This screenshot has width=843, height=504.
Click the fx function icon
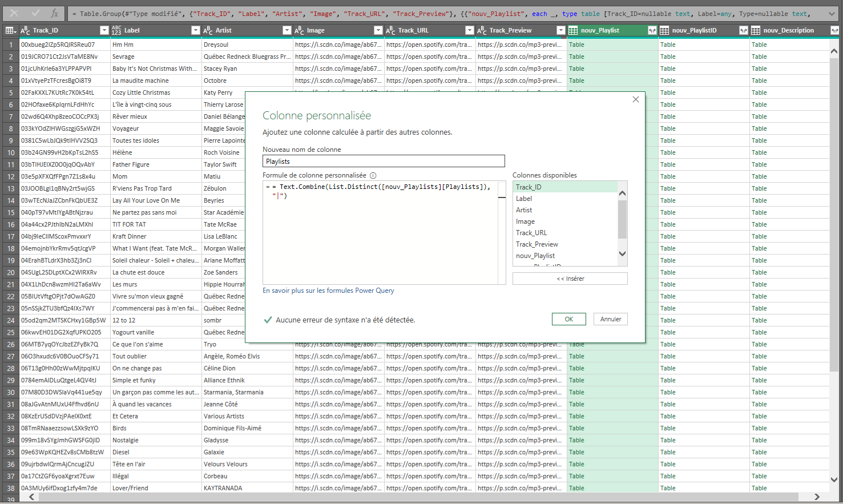coord(55,13)
